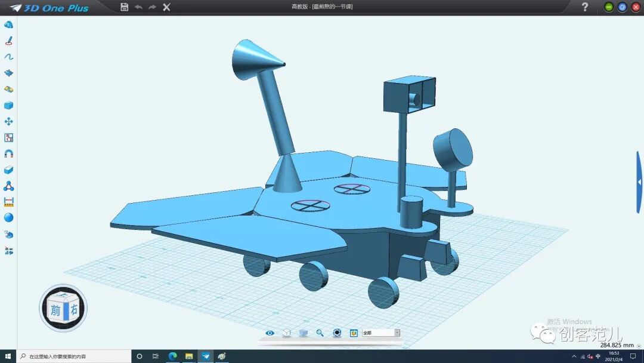This screenshot has width=644, height=363.
Task: Open the Windows notification center
Action: 633,356
